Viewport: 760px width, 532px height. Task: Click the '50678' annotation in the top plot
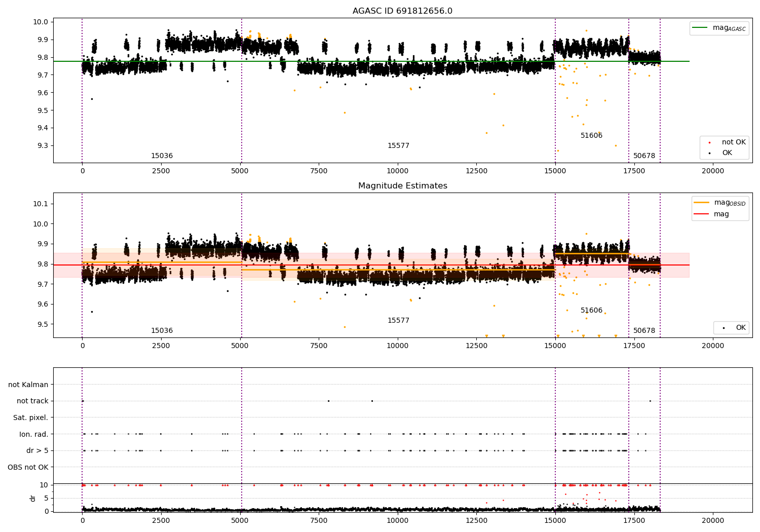(x=644, y=156)
